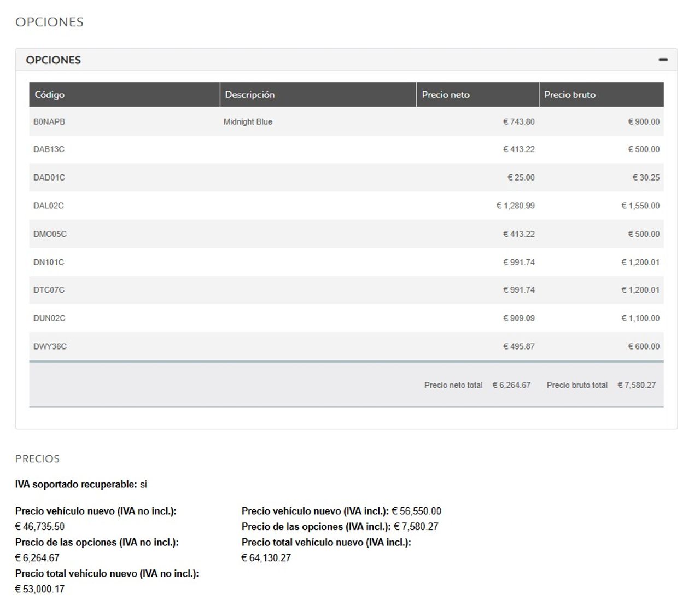This screenshot has width=700, height=611.
Task: Select option code DTC07C
Action: [49, 290]
